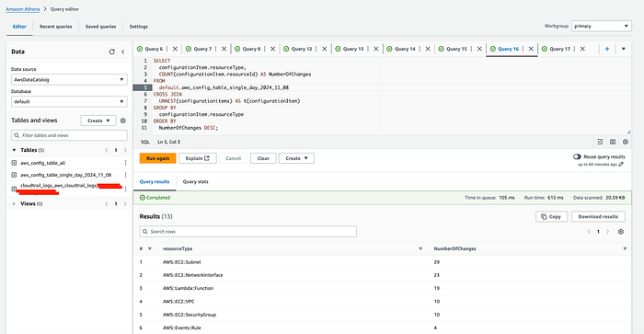Open actions menu for aws_config_table_all

coord(125,163)
